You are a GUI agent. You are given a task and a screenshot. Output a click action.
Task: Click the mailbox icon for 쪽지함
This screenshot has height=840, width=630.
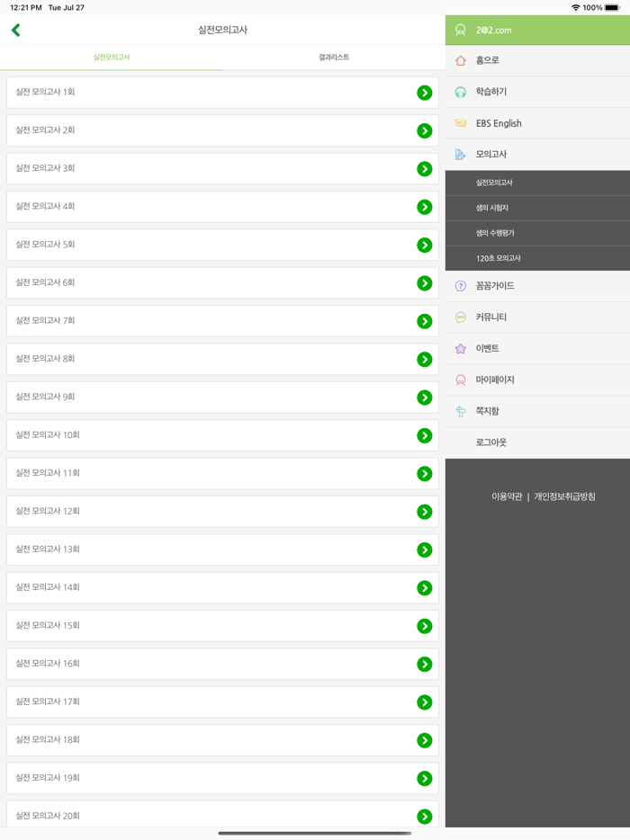(460, 411)
